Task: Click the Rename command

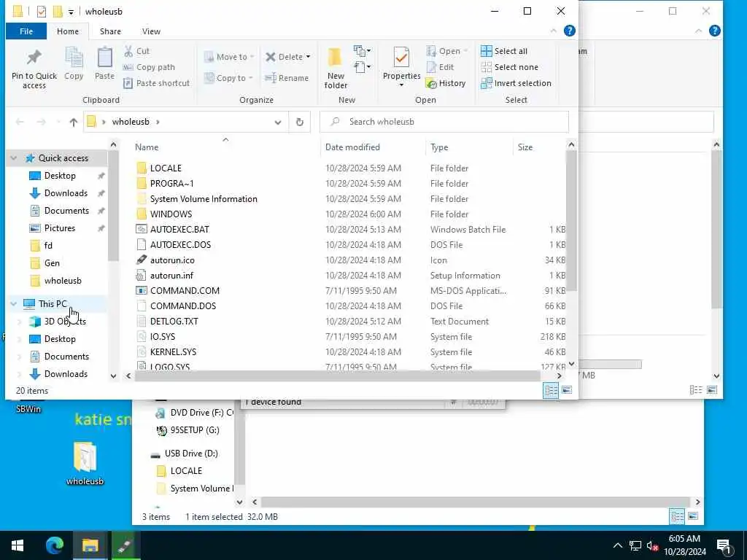Action: point(287,78)
